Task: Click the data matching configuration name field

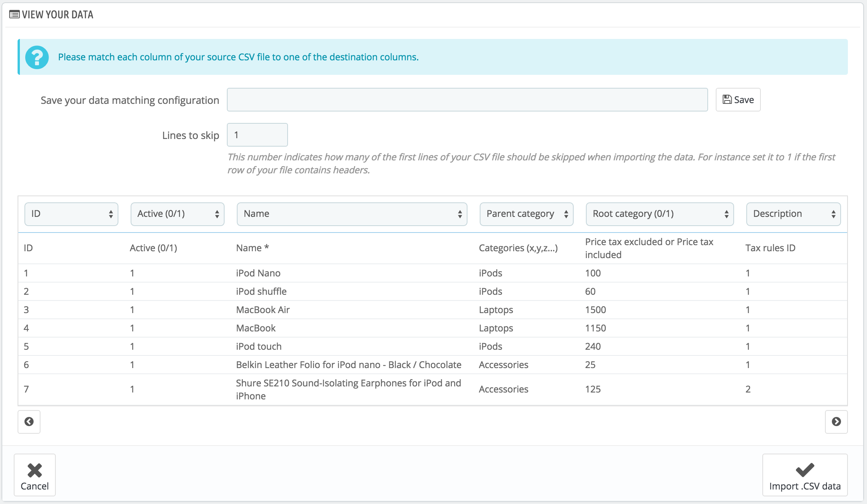Action: click(467, 100)
